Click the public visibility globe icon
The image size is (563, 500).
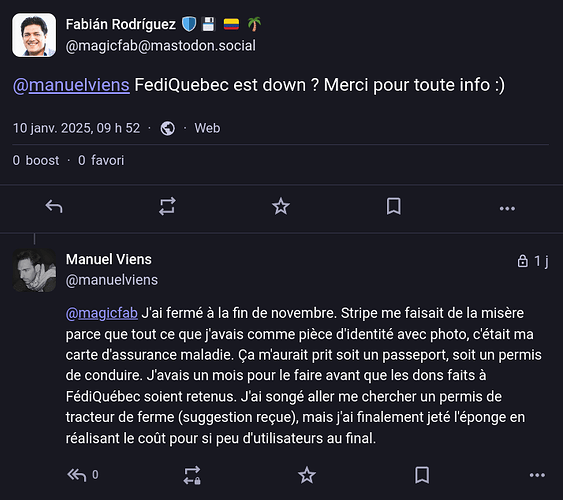point(167,128)
